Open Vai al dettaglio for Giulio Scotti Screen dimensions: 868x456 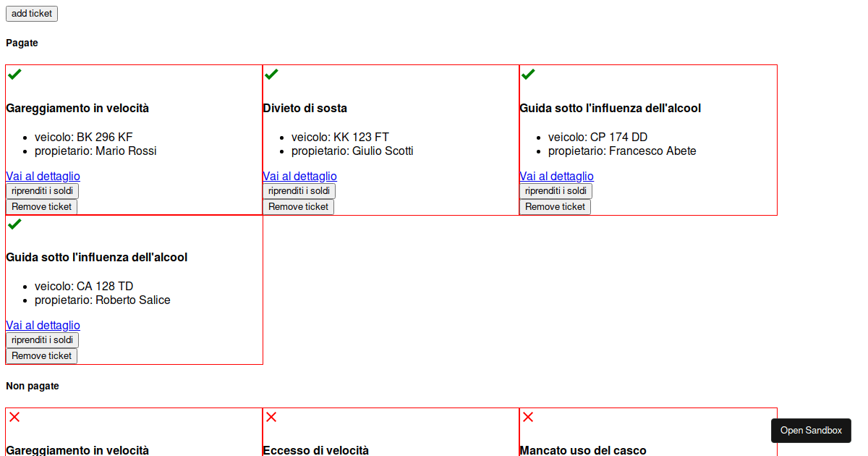click(299, 176)
